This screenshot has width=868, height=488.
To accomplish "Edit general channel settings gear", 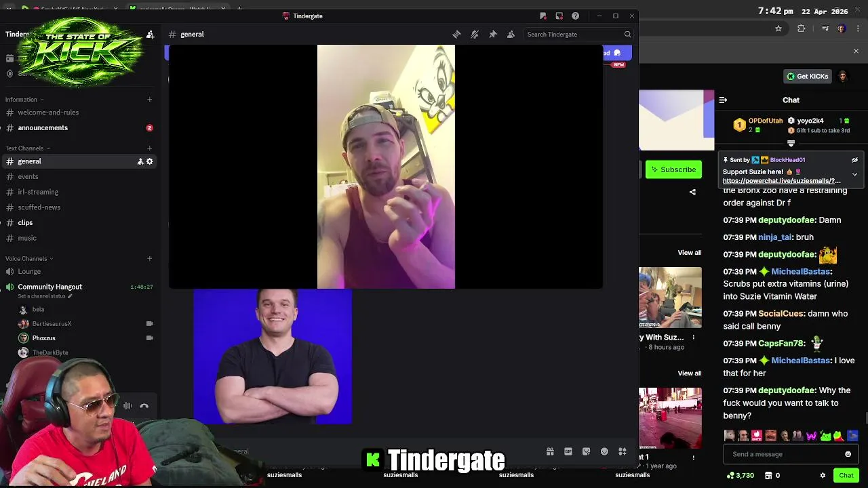I will (150, 161).
